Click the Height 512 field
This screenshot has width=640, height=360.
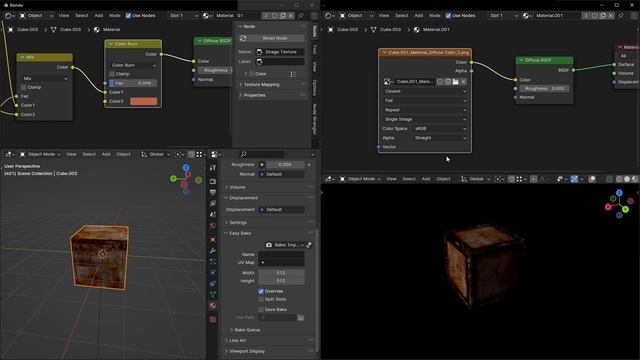coord(281,281)
